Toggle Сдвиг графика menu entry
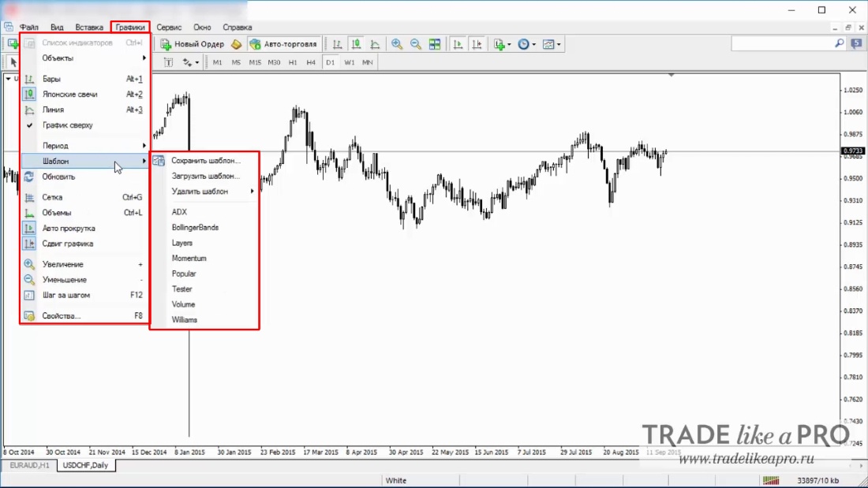This screenshot has width=868, height=488. coord(84,244)
